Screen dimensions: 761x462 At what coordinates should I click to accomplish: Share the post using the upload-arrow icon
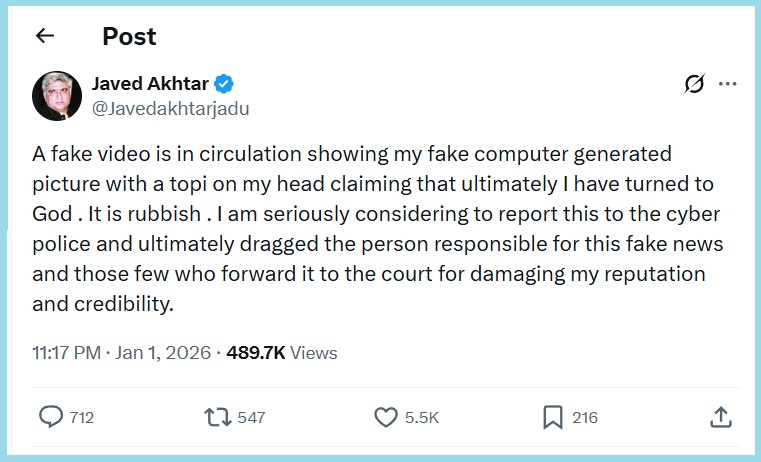click(719, 417)
